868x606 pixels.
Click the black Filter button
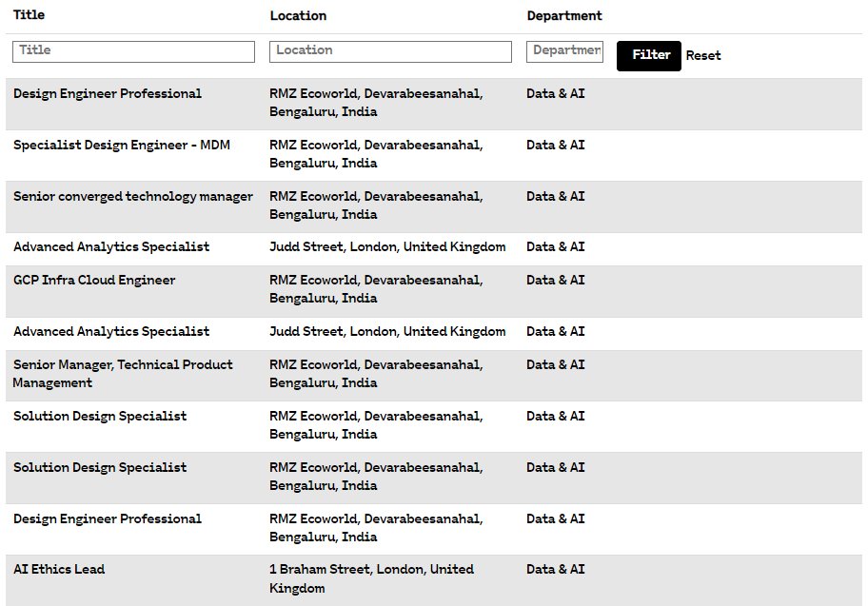tap(649, 56)
